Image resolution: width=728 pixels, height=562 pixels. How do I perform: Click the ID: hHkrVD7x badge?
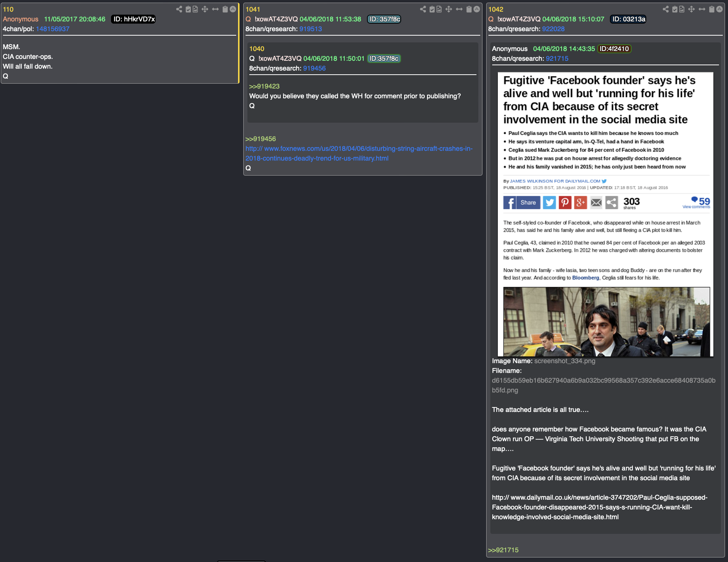pos(134,19)
